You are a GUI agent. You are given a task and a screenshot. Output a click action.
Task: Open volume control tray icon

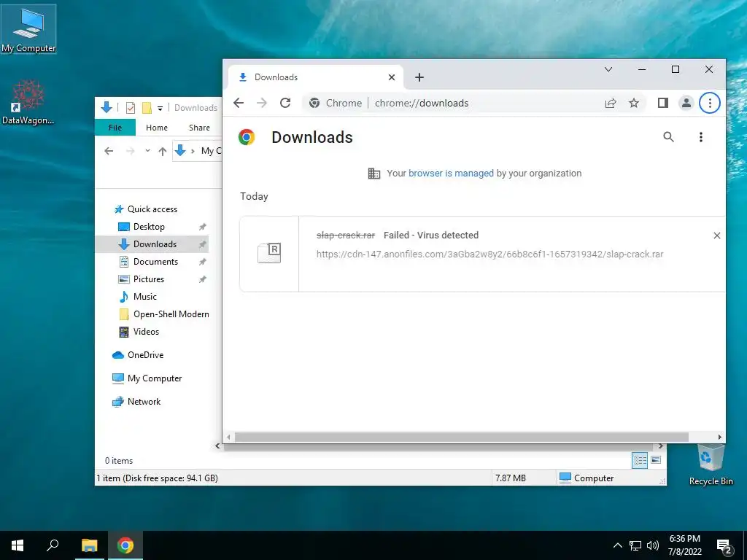[x=653, y=545]
